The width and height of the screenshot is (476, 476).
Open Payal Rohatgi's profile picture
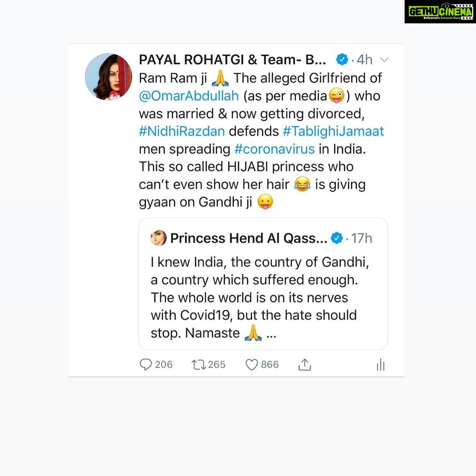coord(108,77)
